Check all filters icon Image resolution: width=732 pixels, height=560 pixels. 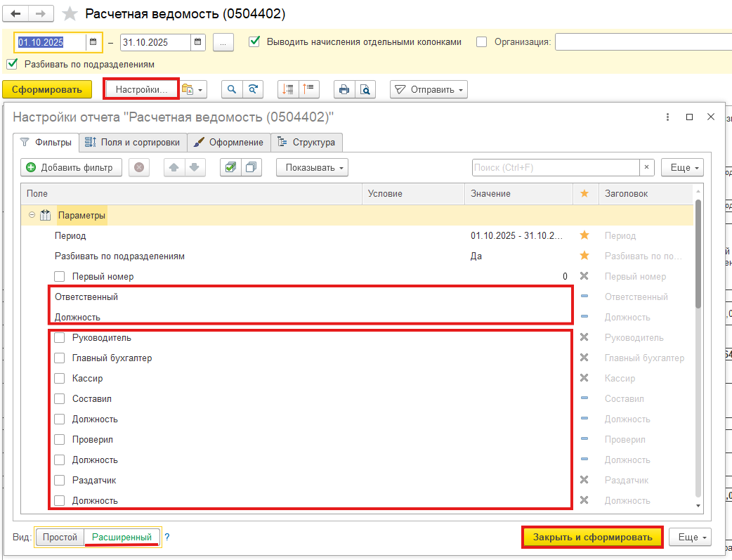(230, 167)
